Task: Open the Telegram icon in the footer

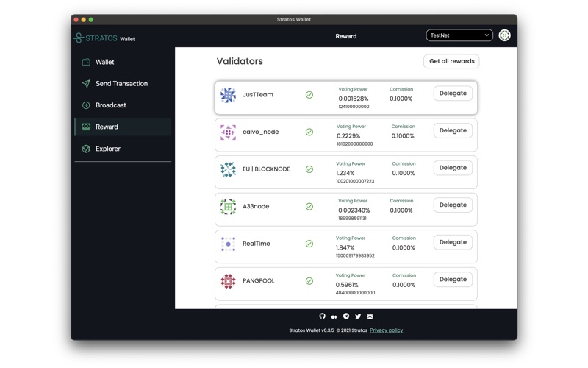Action: tap(346, 316)
